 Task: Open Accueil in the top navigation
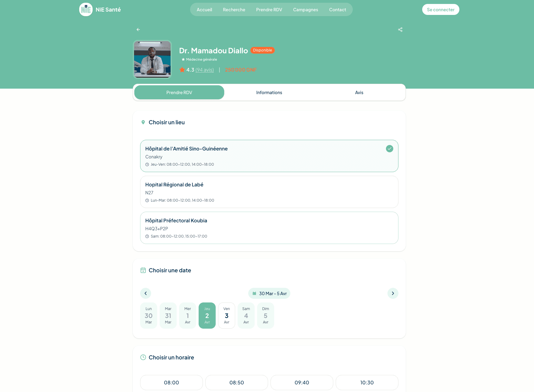coord(204,10)
